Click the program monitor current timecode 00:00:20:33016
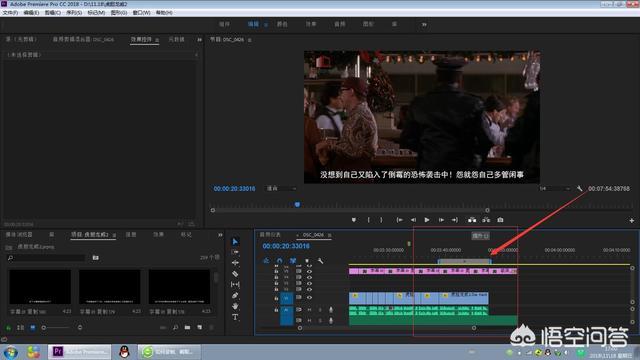640x360 pixels. [x=234, y=189]
